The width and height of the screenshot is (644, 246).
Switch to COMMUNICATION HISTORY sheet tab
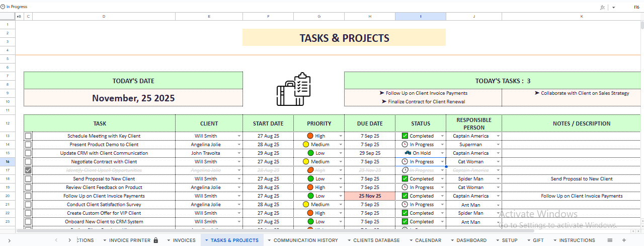pyautogui.click(x=306, y=240)
